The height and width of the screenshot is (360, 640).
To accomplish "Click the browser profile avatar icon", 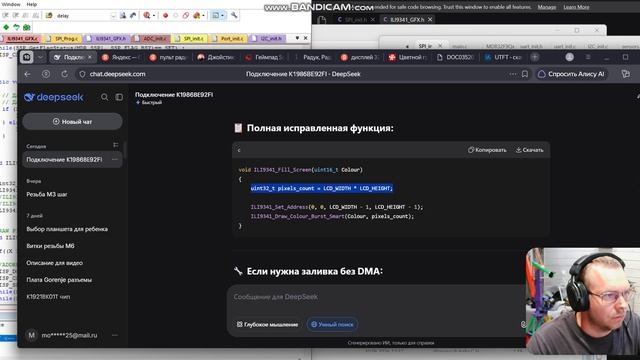I will click(570, 57).
